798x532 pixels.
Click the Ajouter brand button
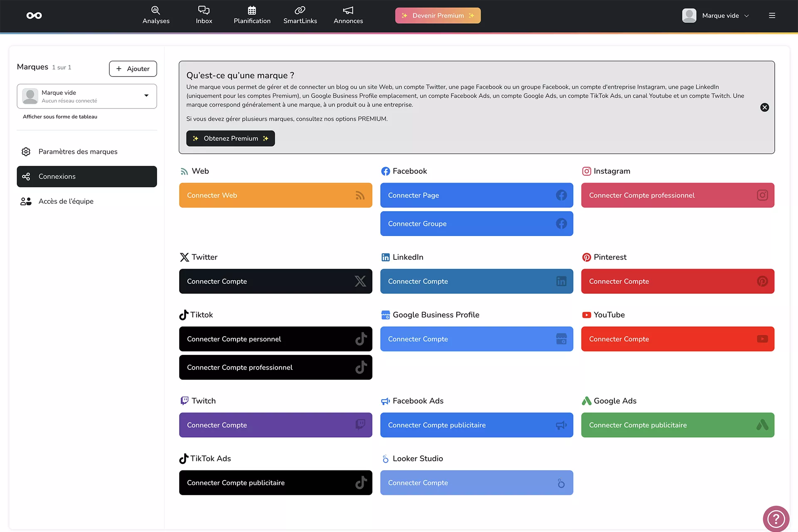(133, 69)
